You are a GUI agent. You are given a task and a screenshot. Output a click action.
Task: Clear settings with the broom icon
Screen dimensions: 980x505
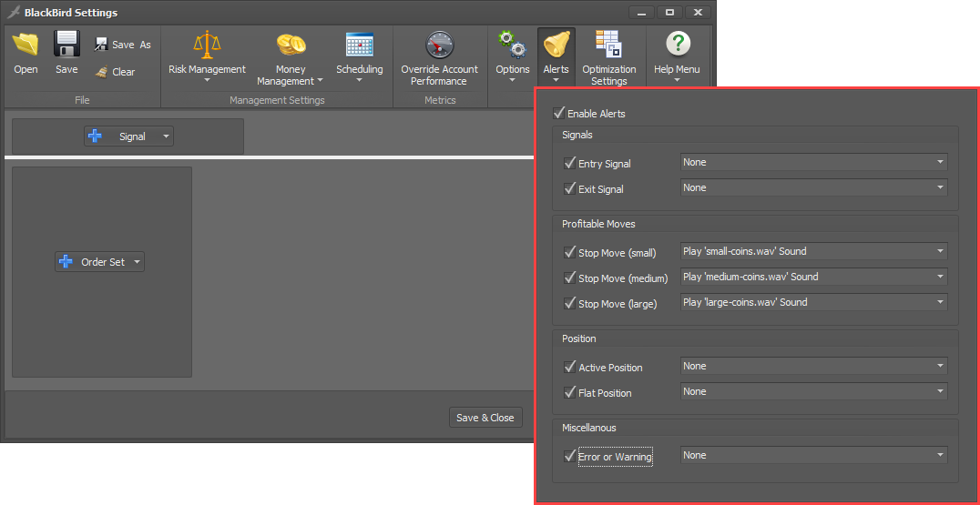pyautogui.click(x=115, y=72)
